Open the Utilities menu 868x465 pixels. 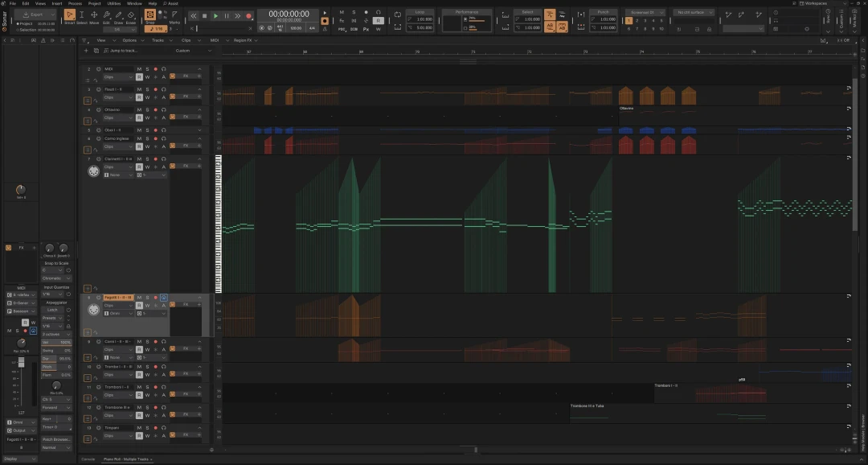click(114, 3)
